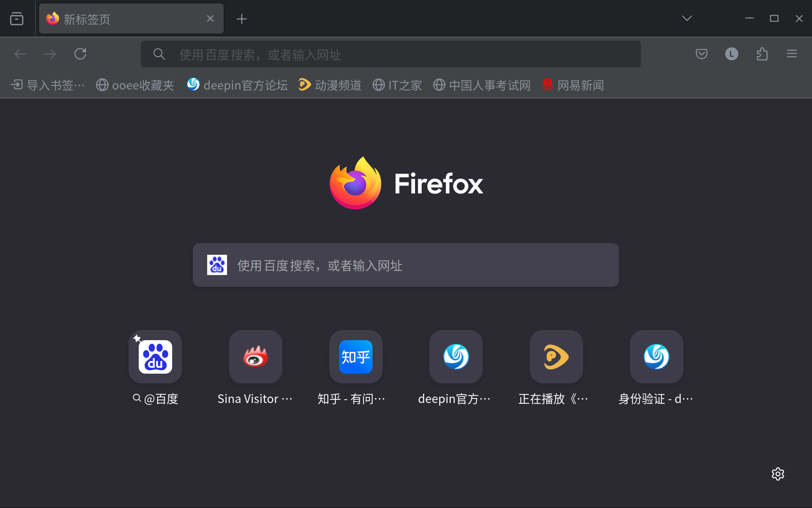Open the hamburger application menu
Image resolution: width=812 pixels, height=508 pixels.
pos(792,54)
